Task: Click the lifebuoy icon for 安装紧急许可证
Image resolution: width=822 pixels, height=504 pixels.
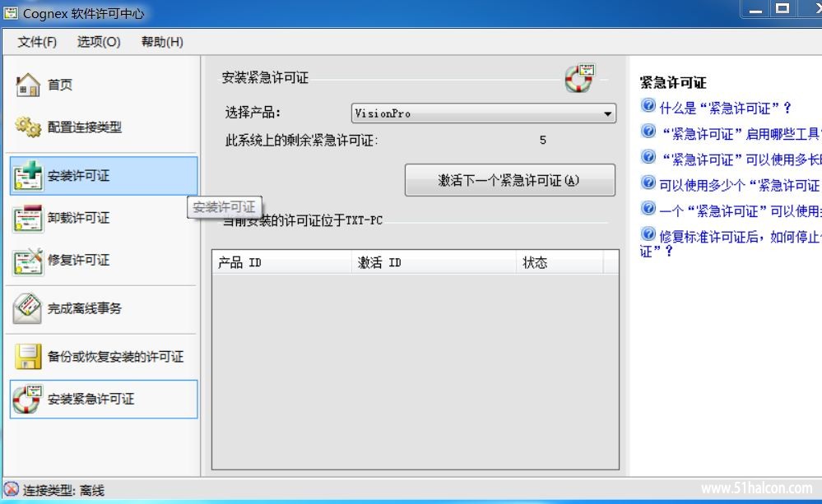Action: [28, 400]
